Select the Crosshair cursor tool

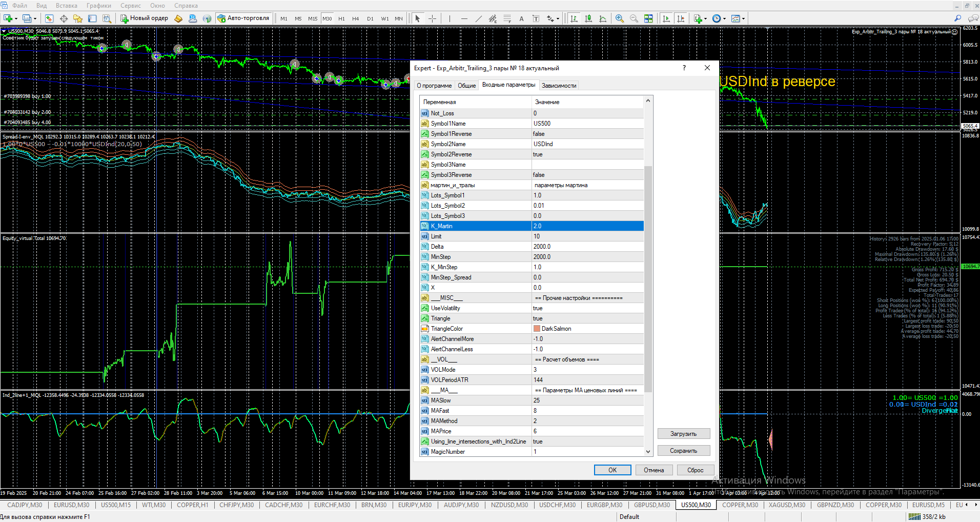point(432,18)
